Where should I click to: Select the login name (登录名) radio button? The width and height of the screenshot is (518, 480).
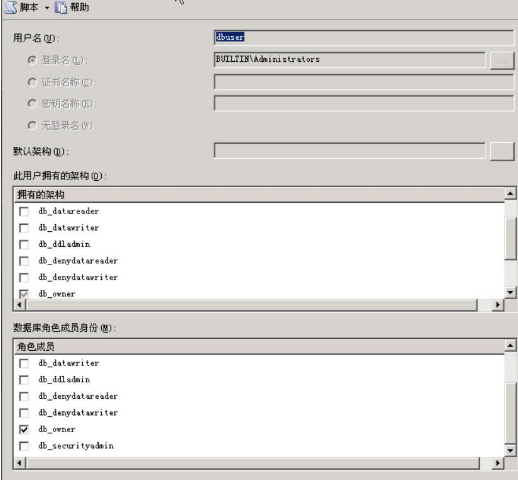click(32, 60)
